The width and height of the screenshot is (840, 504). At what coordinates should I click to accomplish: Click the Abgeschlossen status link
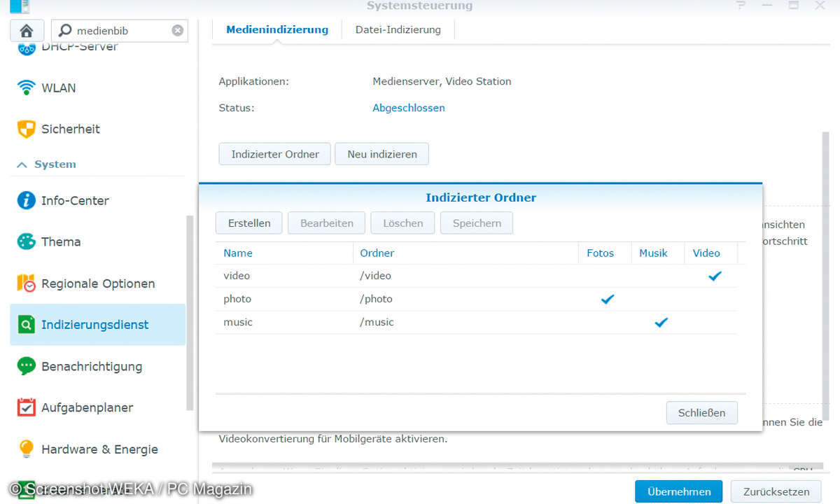409,108
